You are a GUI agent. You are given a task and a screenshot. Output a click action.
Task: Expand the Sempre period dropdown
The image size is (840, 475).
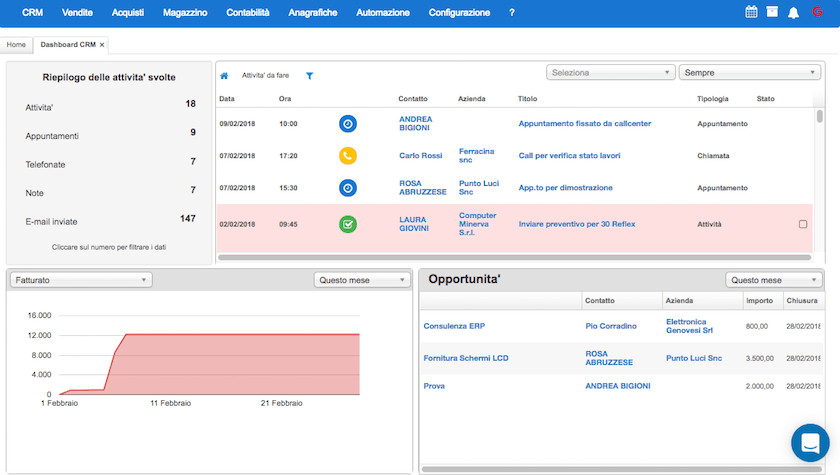pos(749,73)
